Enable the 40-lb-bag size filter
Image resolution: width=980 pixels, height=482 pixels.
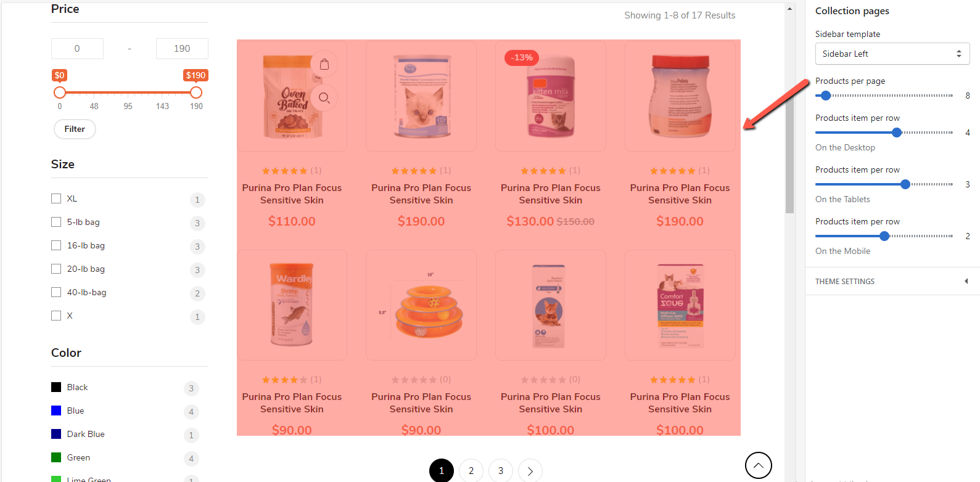[x=56, y=292]
